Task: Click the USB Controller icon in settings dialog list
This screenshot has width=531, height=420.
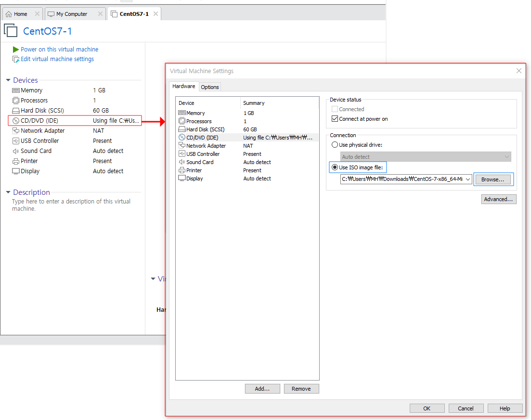Action: 182,153
